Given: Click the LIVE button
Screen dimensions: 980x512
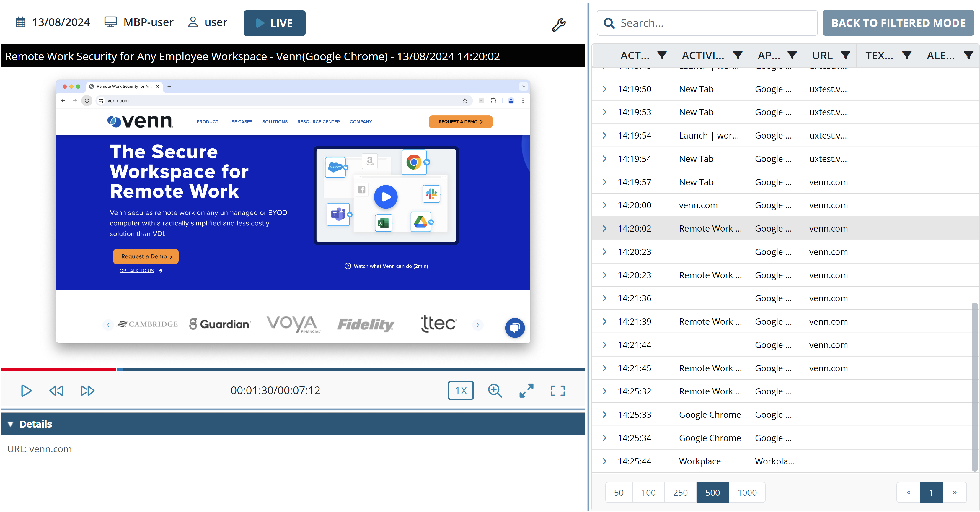Looking at the screenshot, I should 274,23.
